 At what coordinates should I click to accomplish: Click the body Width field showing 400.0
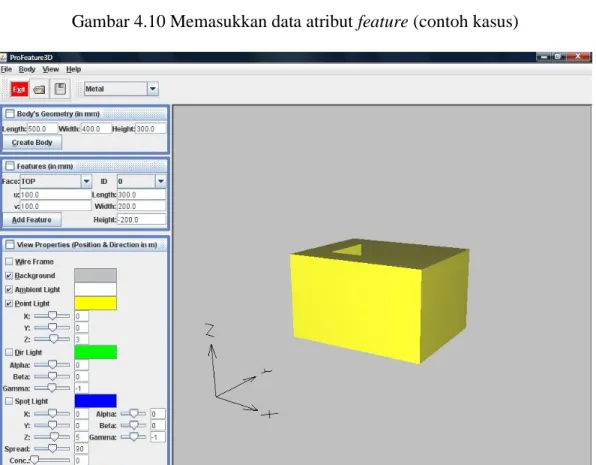pyautogui.click(x=96, y=129)
